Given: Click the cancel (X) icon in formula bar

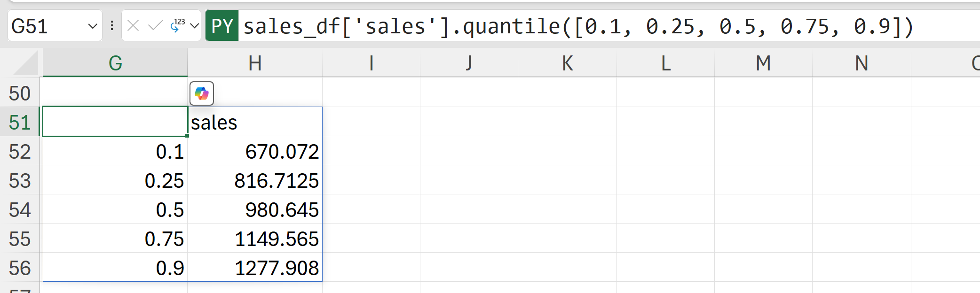Looking at the screenshot, I should (133, 26).
